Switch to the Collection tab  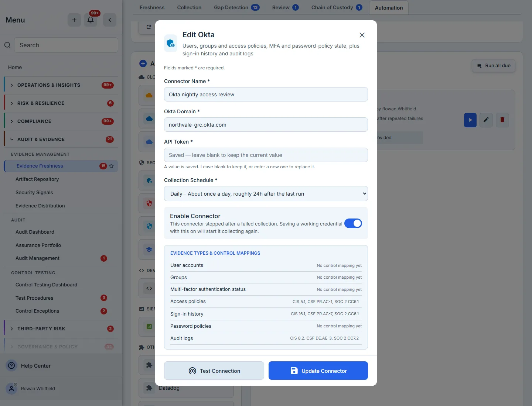point(189,7)
